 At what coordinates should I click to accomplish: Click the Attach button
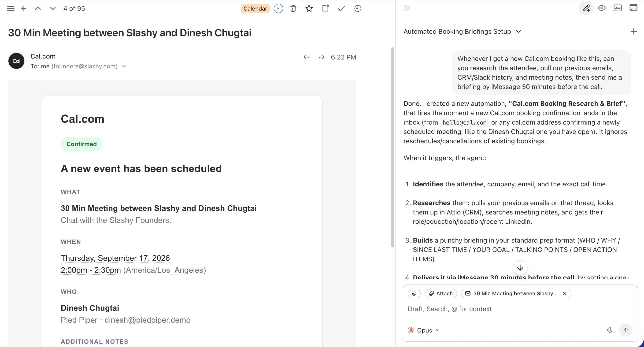(x=441, y=294)
